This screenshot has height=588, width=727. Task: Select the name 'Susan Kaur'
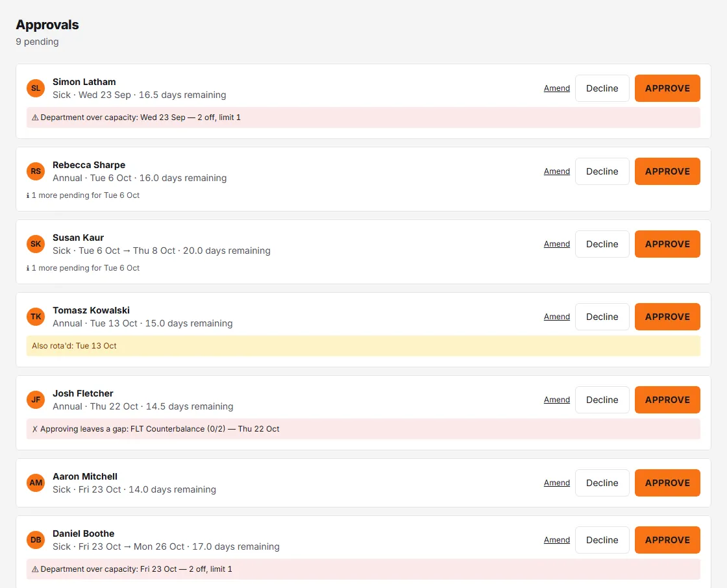pos(78,238)
